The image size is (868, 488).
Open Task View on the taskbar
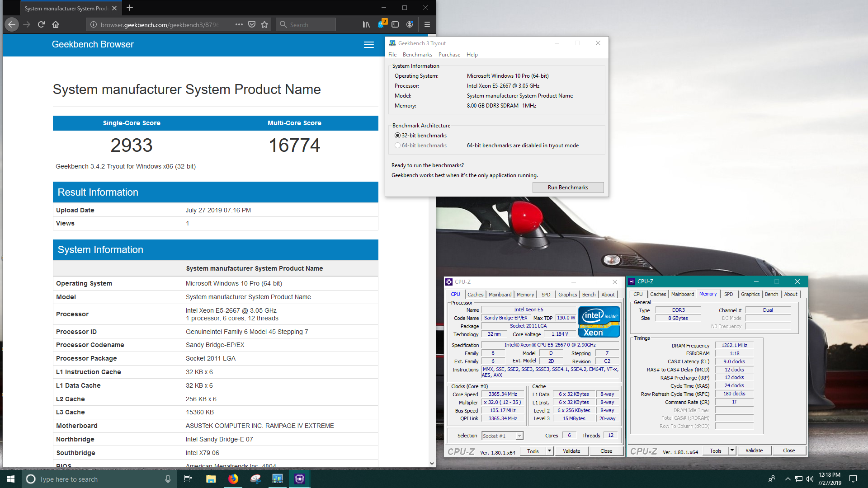[188, 479]
